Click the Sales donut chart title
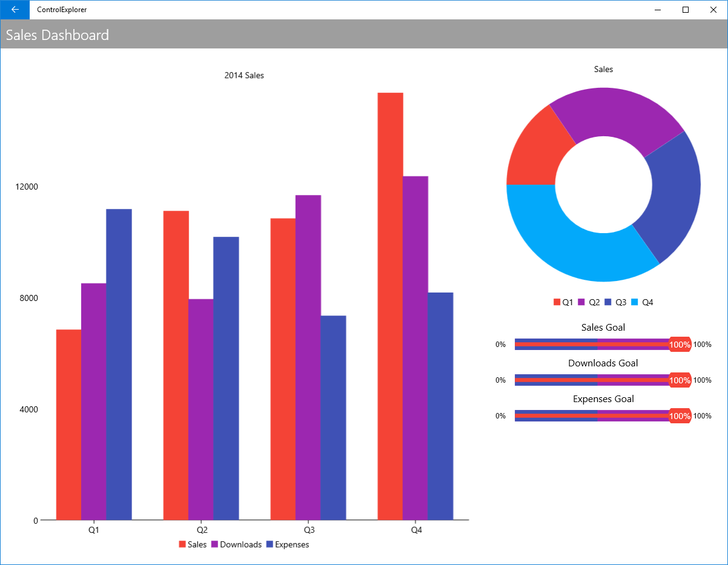Viewport: 728px width, 565px height. click(x=603, y=70)
